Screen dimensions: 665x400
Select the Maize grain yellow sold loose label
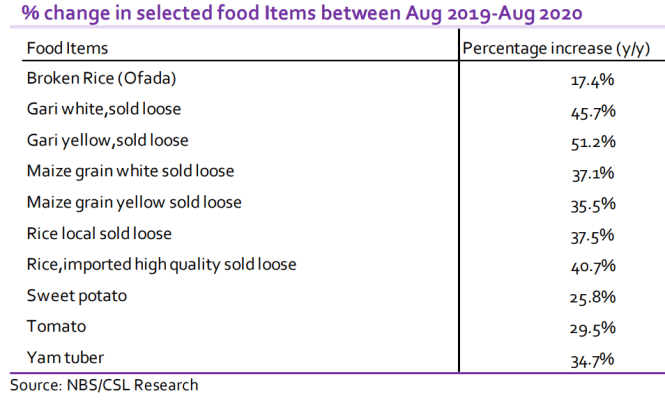tap(134, 202)
